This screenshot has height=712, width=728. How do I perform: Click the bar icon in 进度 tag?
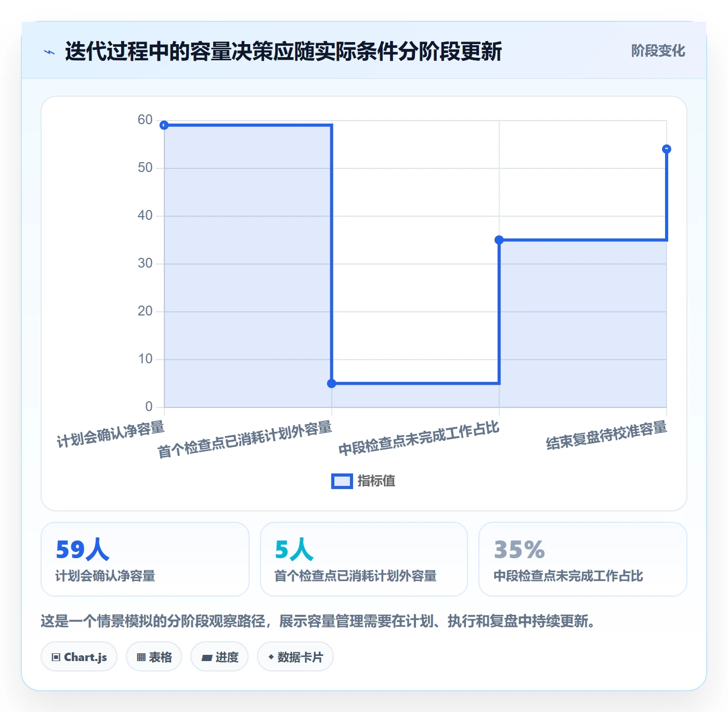[206, 658]
